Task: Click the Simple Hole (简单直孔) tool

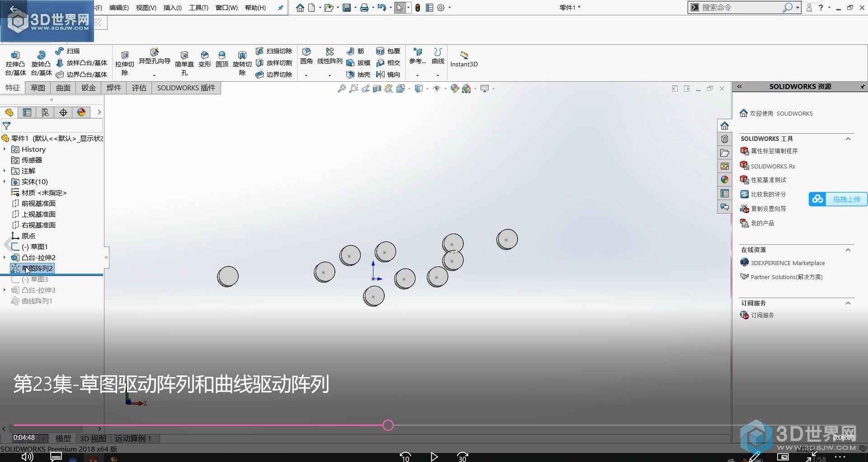Action: [x=184, y=63]
